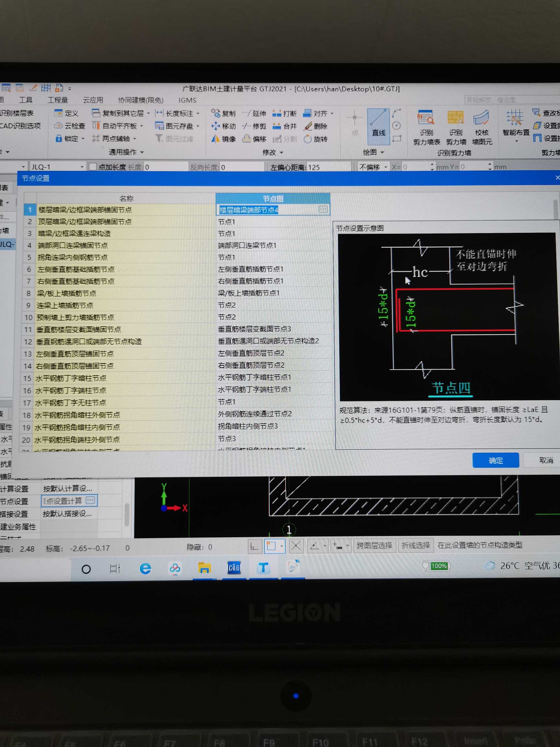Image resolution: width=560 pixels, height=747 pixels.
Task: Click the 修剪 trim tool
Action: click(x=254, y=126)
